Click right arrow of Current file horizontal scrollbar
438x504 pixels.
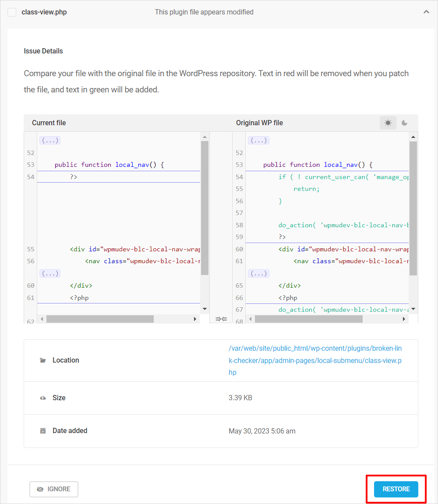click(x=195, y=319)
